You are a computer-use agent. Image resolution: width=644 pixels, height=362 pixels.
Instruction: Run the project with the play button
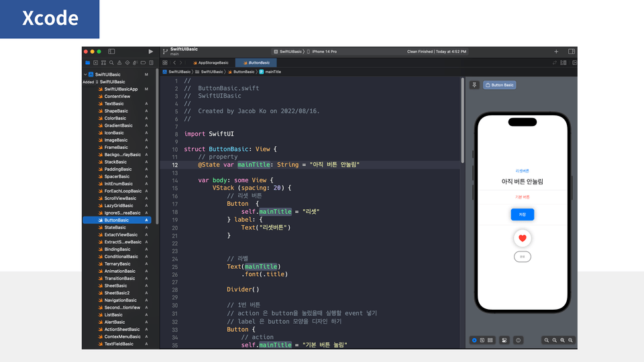tap(151, 52)
